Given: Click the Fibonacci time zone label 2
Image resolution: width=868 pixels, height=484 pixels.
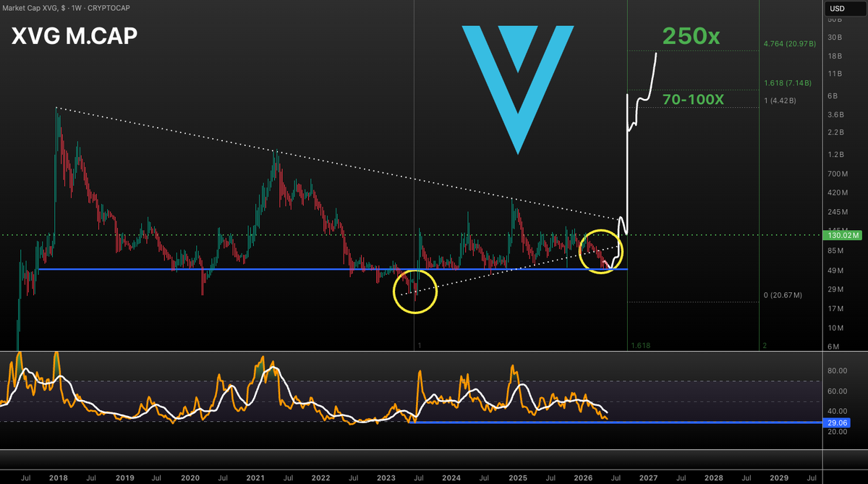Looking at the screenshot, I should point(765,346).
